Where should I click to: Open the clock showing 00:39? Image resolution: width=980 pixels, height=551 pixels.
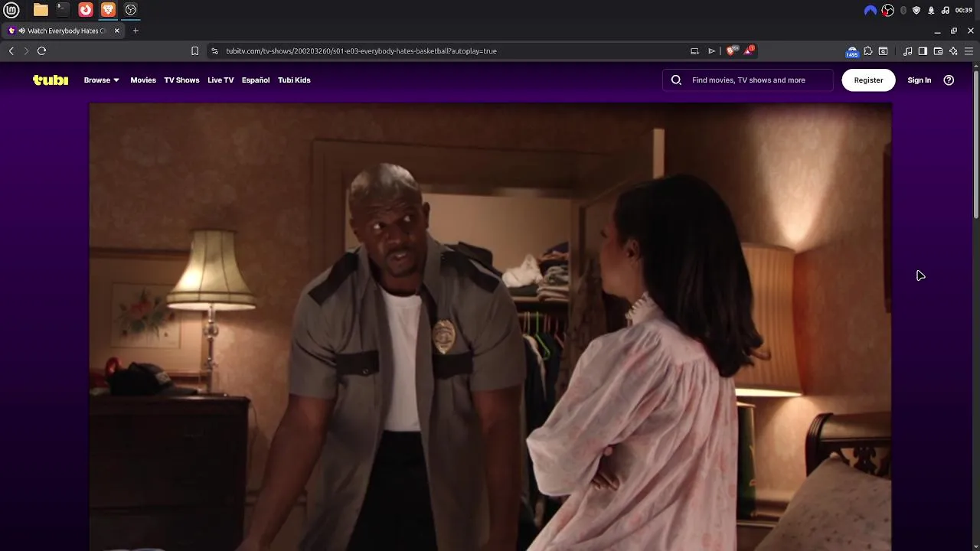point(964,10)
